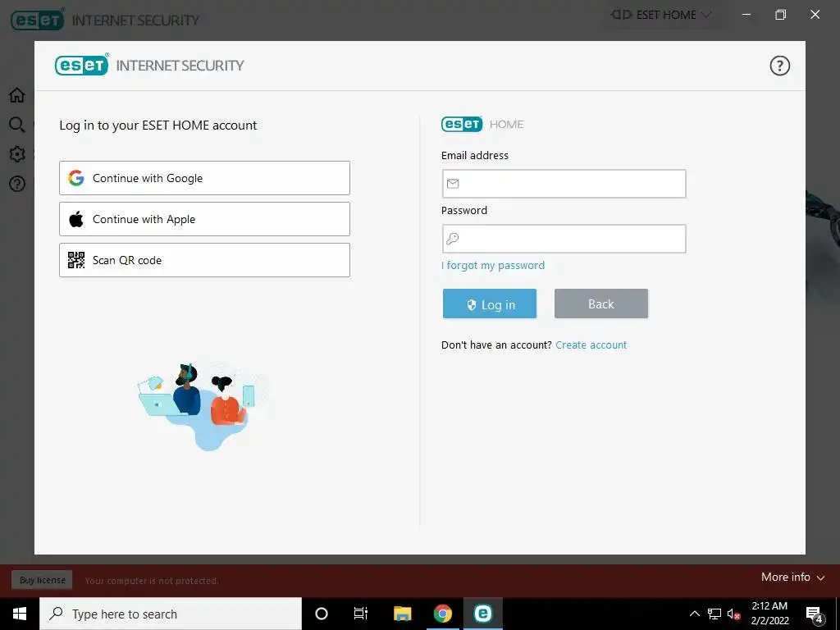Launch File Explorer from the taskbar
This screenshot has height=630, width=840.
[x=402, y=614]
